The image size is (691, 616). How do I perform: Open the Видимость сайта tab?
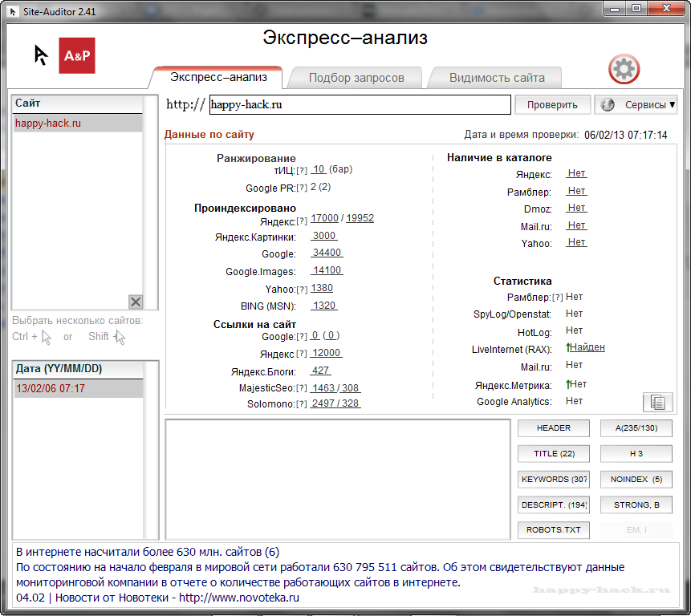point(497,78)
